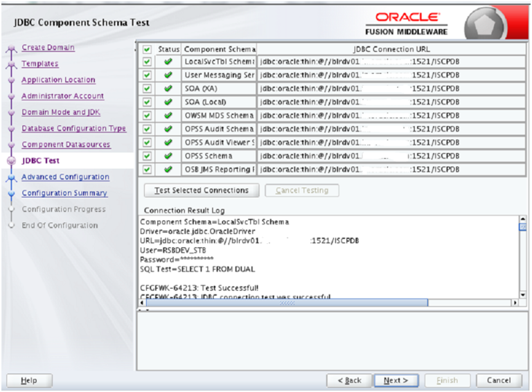The height and width of the screenshot is (392, 532).
Task: Click the log horizontal scrollbar right arrow
Action: [x=515, y=303]
